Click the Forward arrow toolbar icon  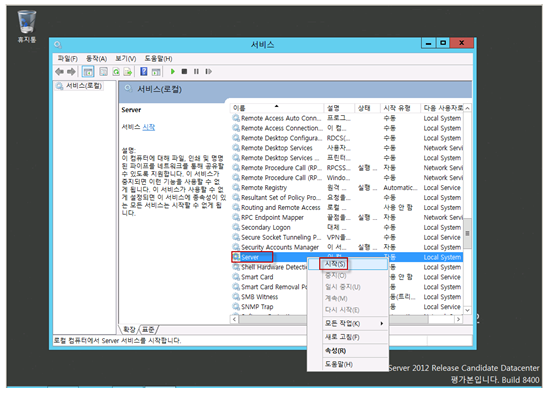[x=71, y=72]
